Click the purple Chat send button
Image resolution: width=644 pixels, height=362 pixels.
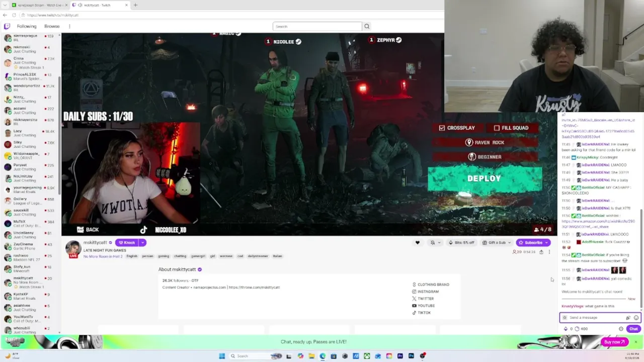tap(633, 329)
